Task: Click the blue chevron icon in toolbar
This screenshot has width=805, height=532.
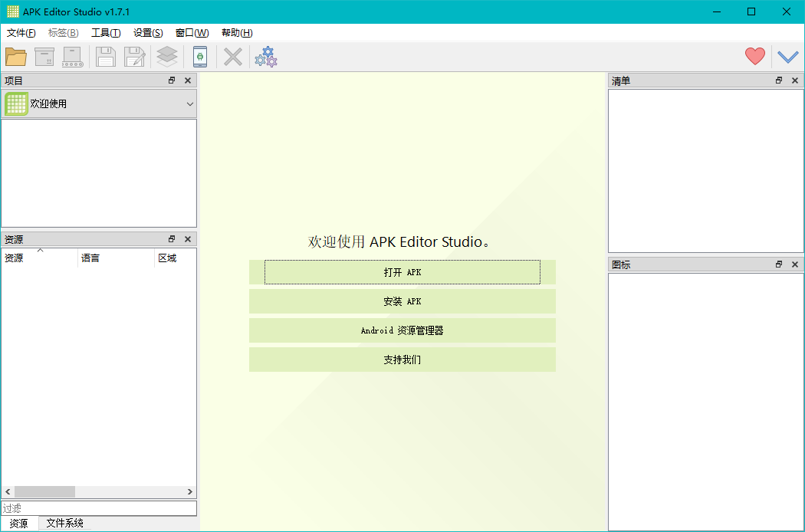Action: 788,57
